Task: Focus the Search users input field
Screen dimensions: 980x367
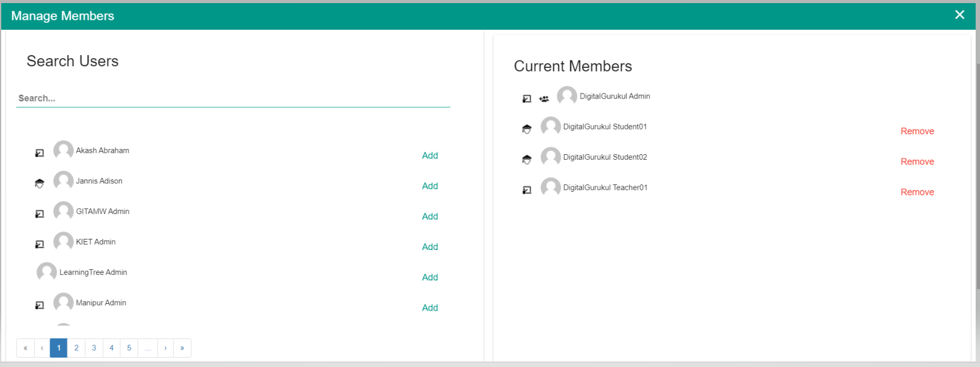Action: (233, 98)
